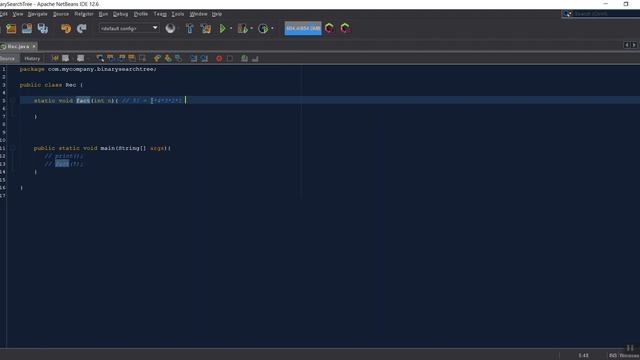The width and height of the screenshot is (640, 360).
Task: Click the Undo arrow icon
Action: tap(66, 28)
